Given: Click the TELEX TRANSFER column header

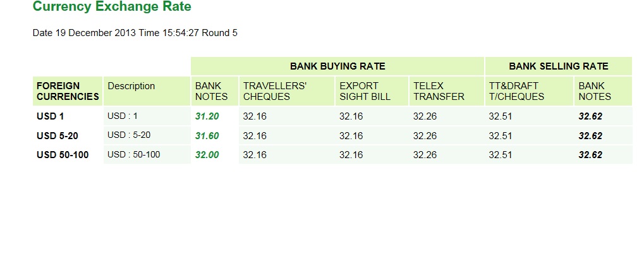Looking at the screenshot, I should (x=446, y=91).
